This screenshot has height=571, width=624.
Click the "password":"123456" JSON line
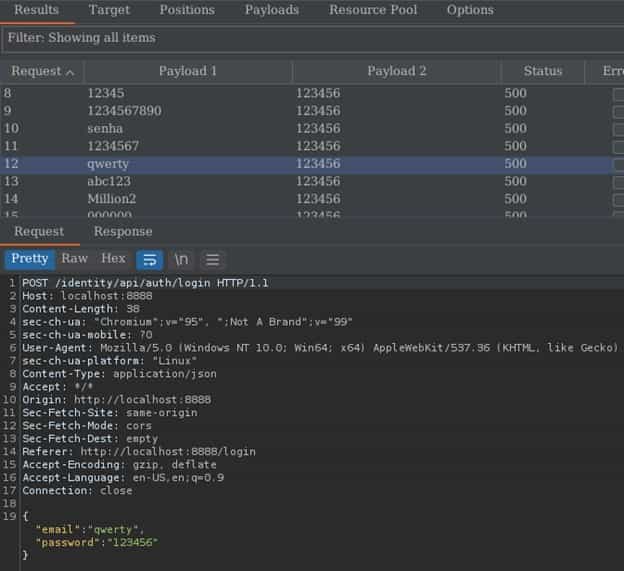point(97,542)
